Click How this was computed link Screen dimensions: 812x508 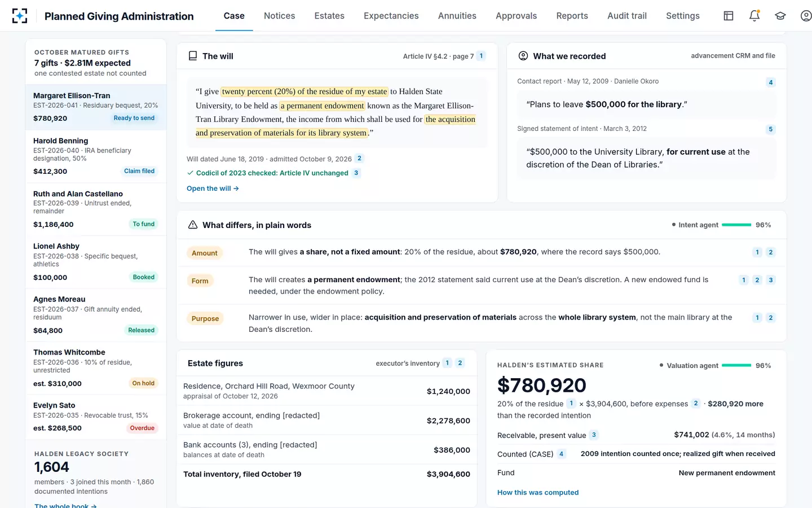point(538,492)
